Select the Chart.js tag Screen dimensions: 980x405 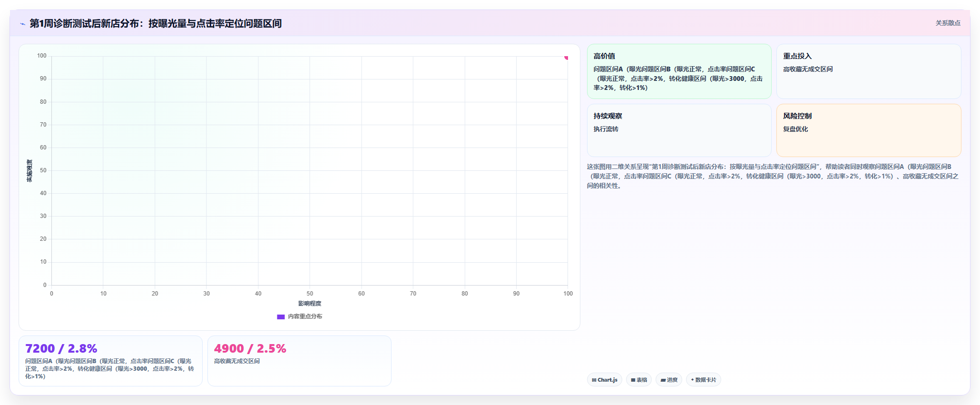[605, 380]
